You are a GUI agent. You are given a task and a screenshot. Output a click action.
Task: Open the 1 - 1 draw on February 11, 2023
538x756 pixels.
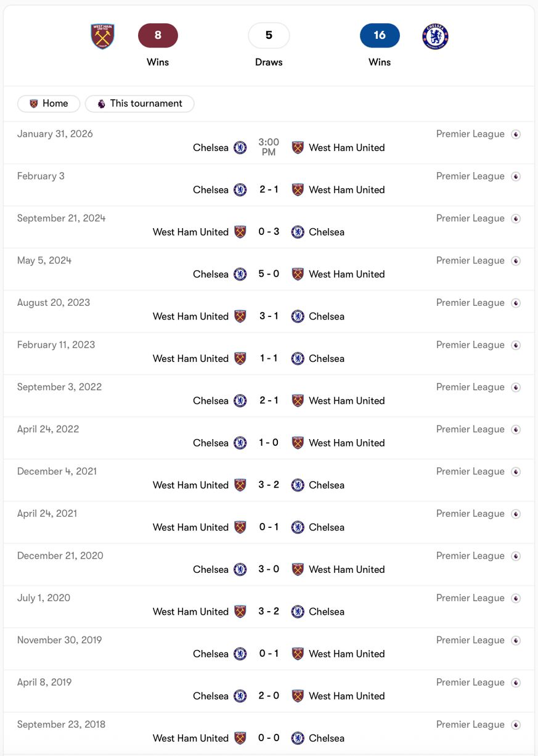[x=269, y=358]
